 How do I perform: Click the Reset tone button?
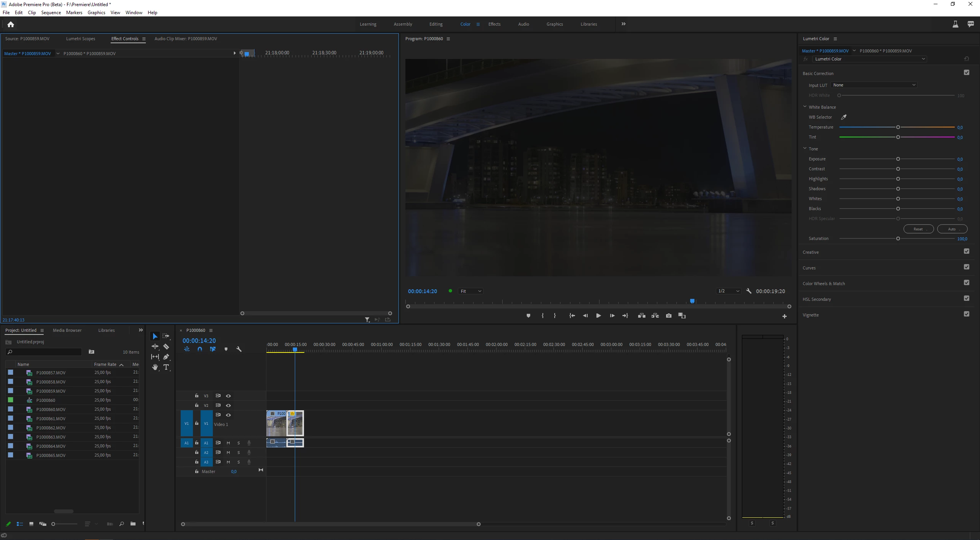click(918, 229)
